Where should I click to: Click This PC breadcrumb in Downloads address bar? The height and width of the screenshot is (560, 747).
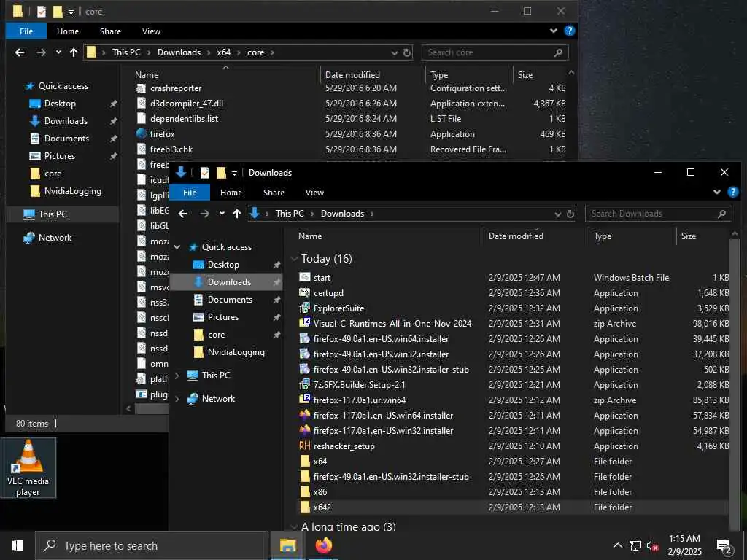pyautogui.click(x=290, y=214)
